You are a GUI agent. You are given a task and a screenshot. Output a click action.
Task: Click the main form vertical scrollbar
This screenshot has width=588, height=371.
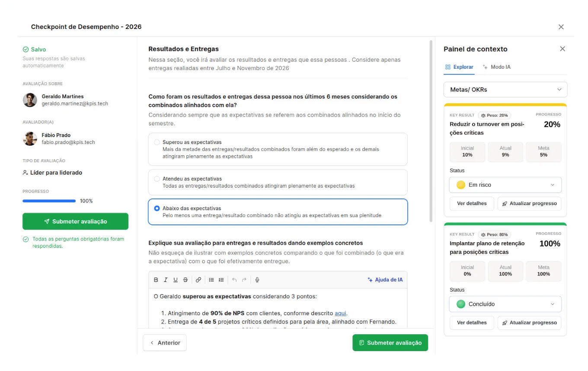click(431, 131)
